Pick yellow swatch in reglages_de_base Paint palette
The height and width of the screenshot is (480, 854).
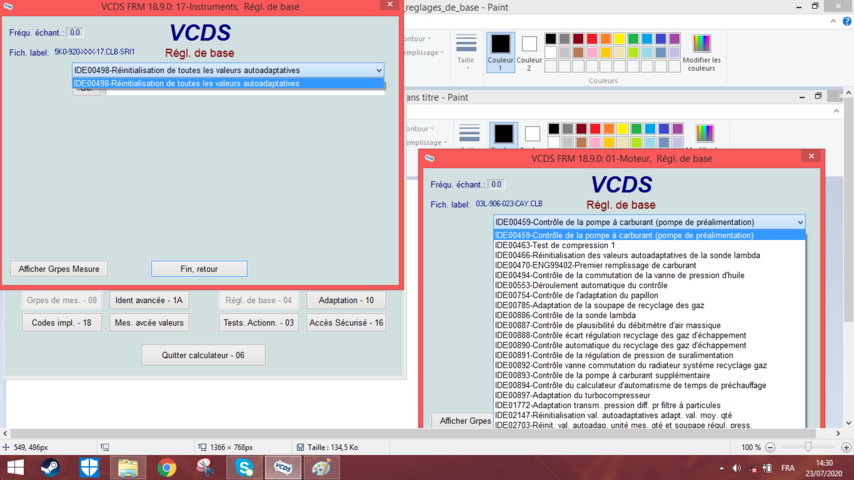coord(619,39)
